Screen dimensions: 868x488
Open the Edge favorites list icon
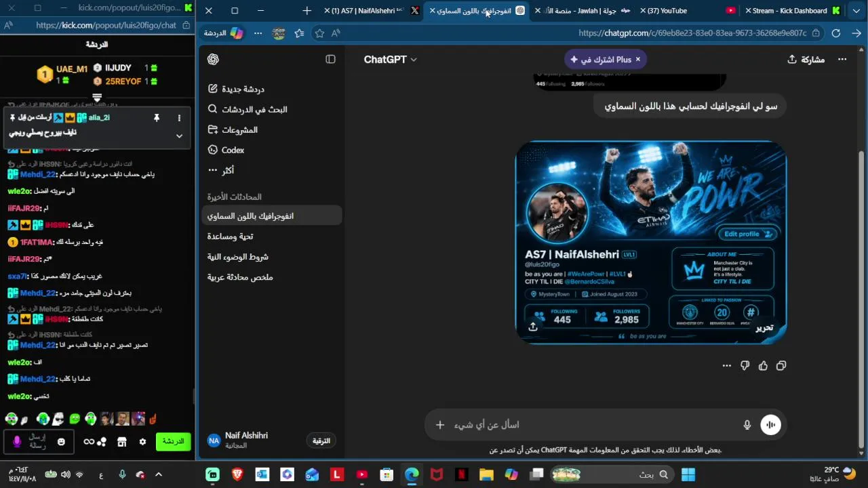click(299, 33)
